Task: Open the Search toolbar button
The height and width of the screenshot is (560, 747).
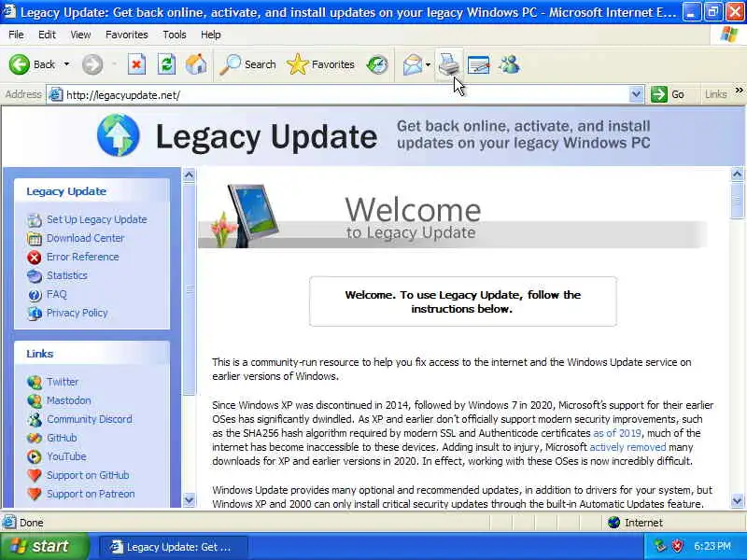Action: coord(247,64)
